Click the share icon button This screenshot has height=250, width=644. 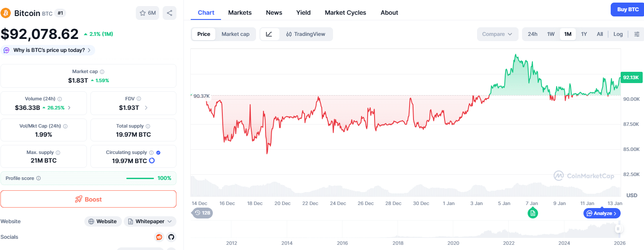[170, 13]
